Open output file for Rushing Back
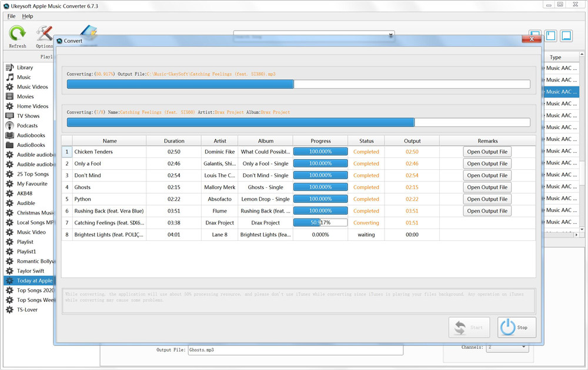Viewport: 588px width, 370px height. tap(487, 211)
